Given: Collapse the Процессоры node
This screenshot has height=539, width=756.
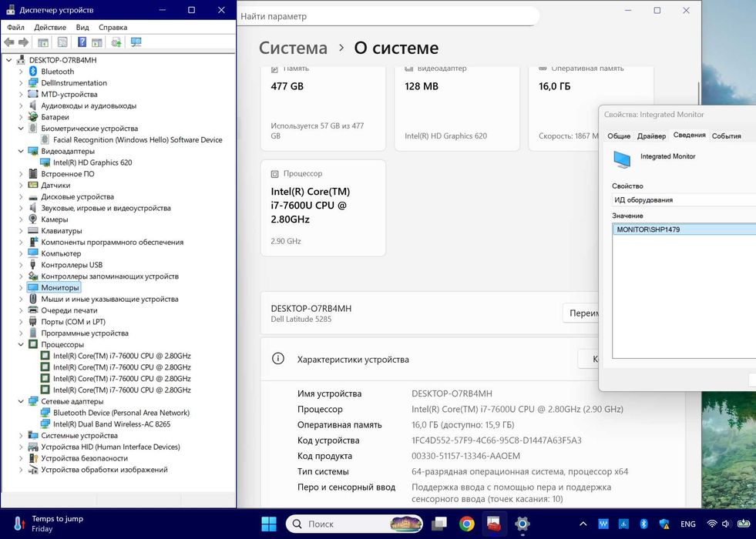Looking at the screenshot, I should pyautogui.click(x=21, y=344).
